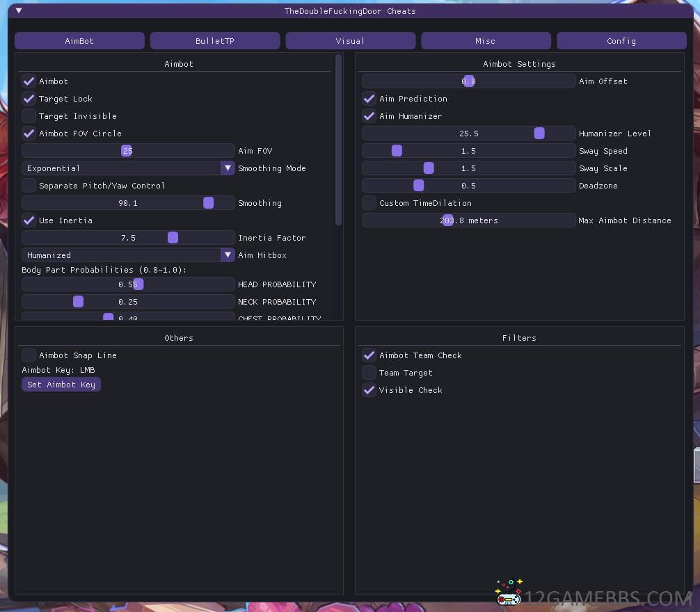Collapse the window using the title bar triangle
The width and height of the screenshot is (700, 612).
(x=19, y=11)
